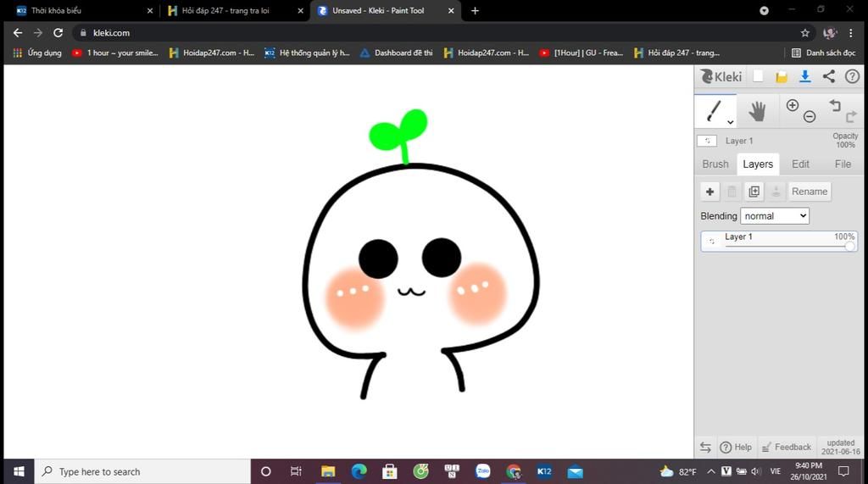This screenshot has width=868, height=484.
Task: Open the Feedback link
Action: (x=786, y=447)
